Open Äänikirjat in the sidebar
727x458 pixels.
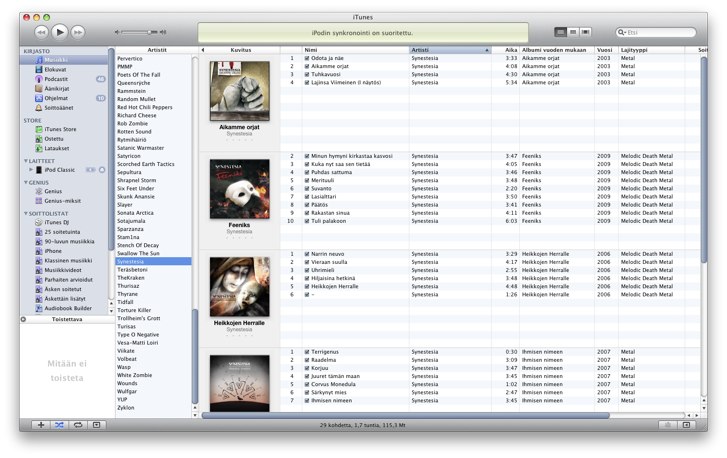pos(57,89)
